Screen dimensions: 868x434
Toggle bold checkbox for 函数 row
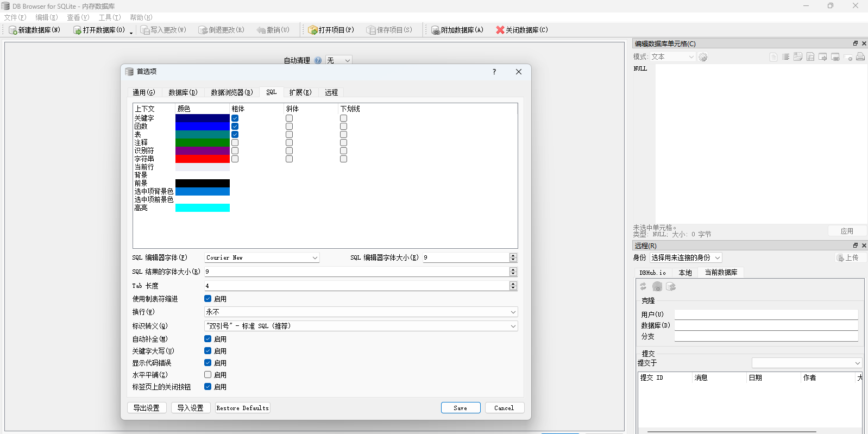point(235,126)
